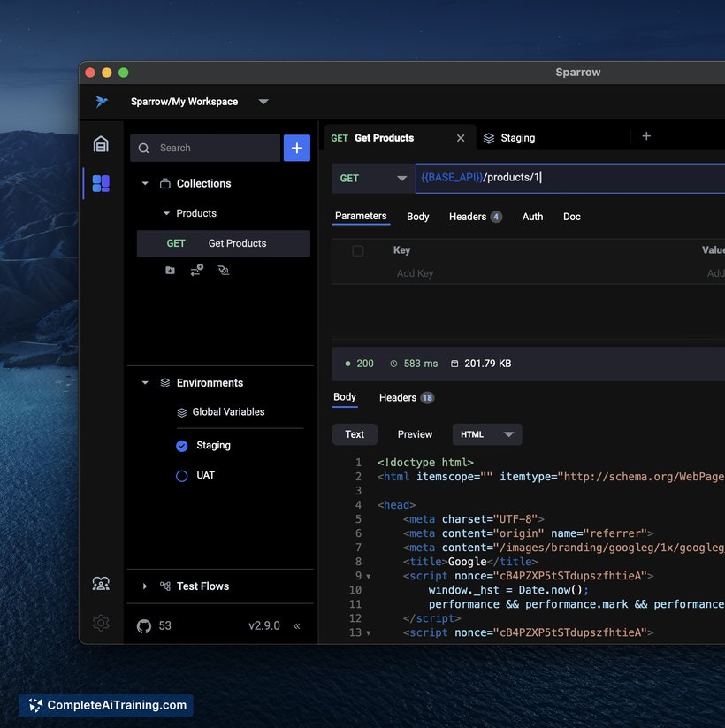Collapse the Products collection

[x=166, y=213]
